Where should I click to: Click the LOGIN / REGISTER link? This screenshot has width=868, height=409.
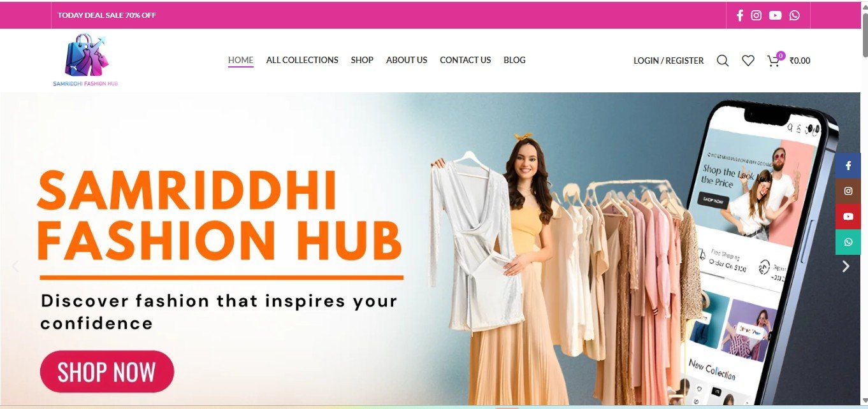669,61
